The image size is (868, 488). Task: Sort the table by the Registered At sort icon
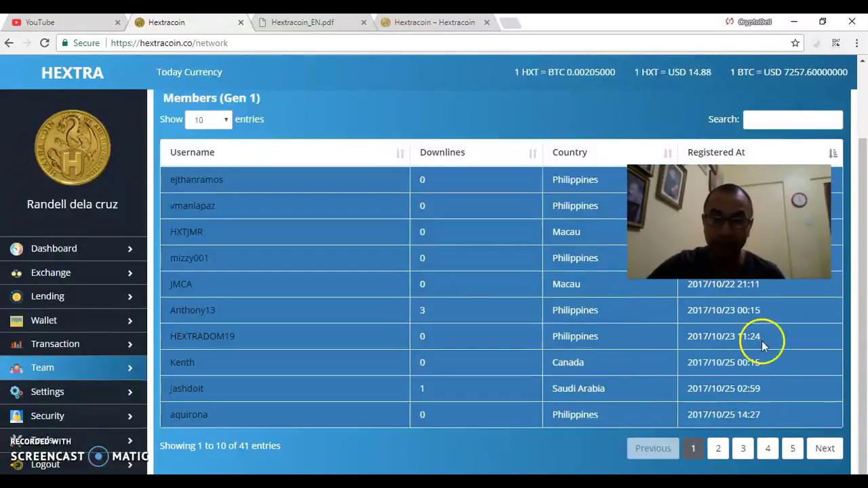point(833,153)
